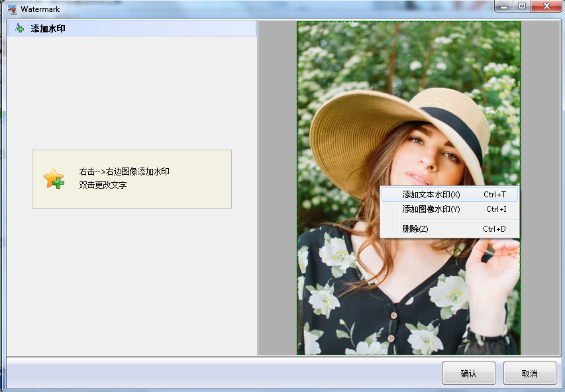
Task: Click the 添加水印 header icon
Action: pos(19,28)
